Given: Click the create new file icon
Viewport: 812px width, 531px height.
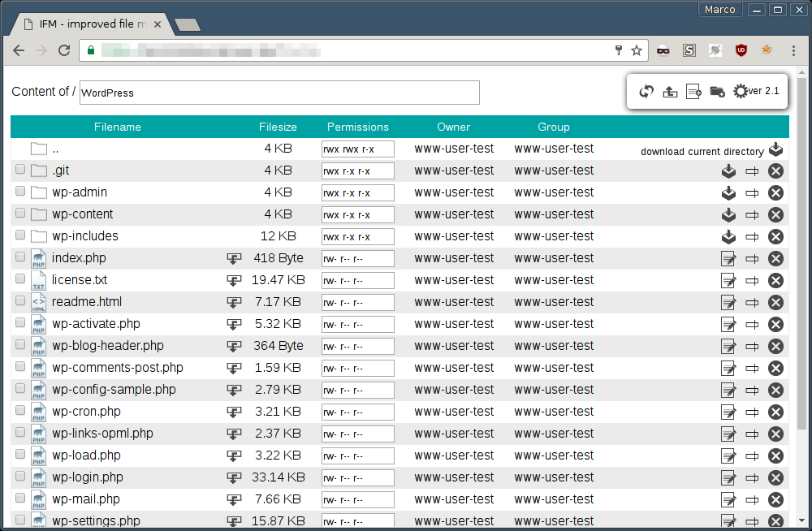Looking at the screenshot, I should (x=693, y=92).
